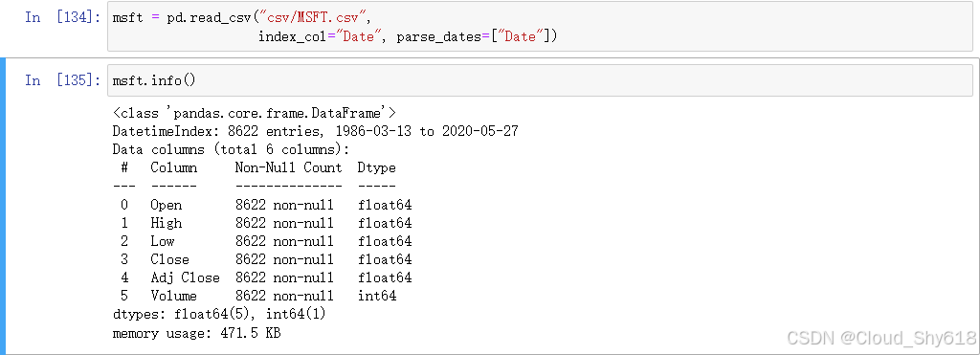Click the Non-Null Count header
The height and width of the screenshot is (355, 980).
pyautogui.click(x=289, y=168)
